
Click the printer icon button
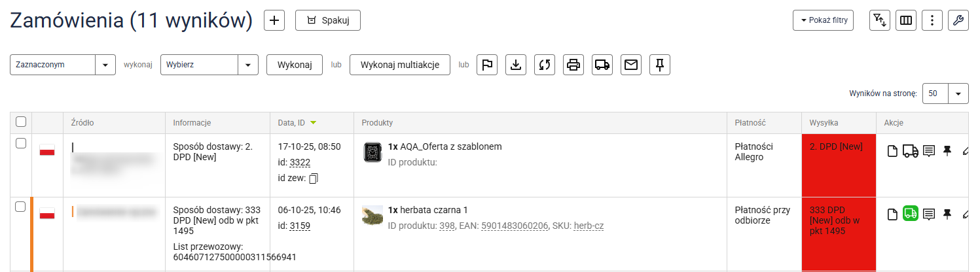[x=573, y=65]
